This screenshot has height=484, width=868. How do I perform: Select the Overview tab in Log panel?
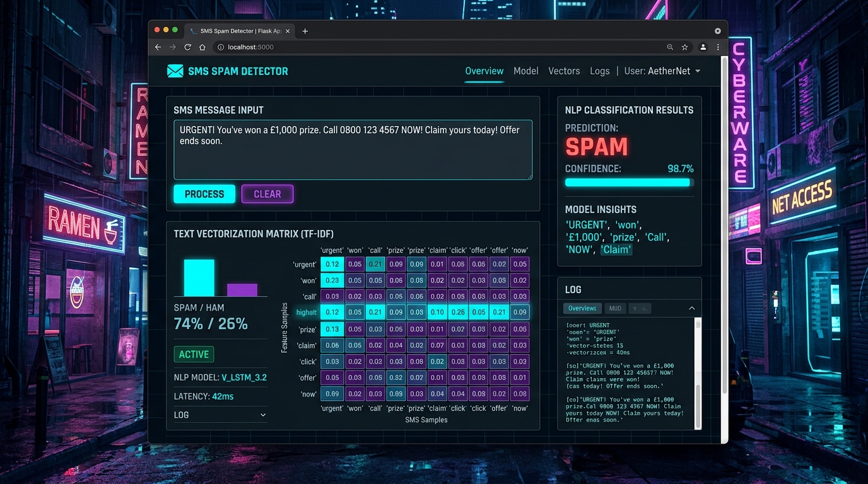[x=582, y=308]
